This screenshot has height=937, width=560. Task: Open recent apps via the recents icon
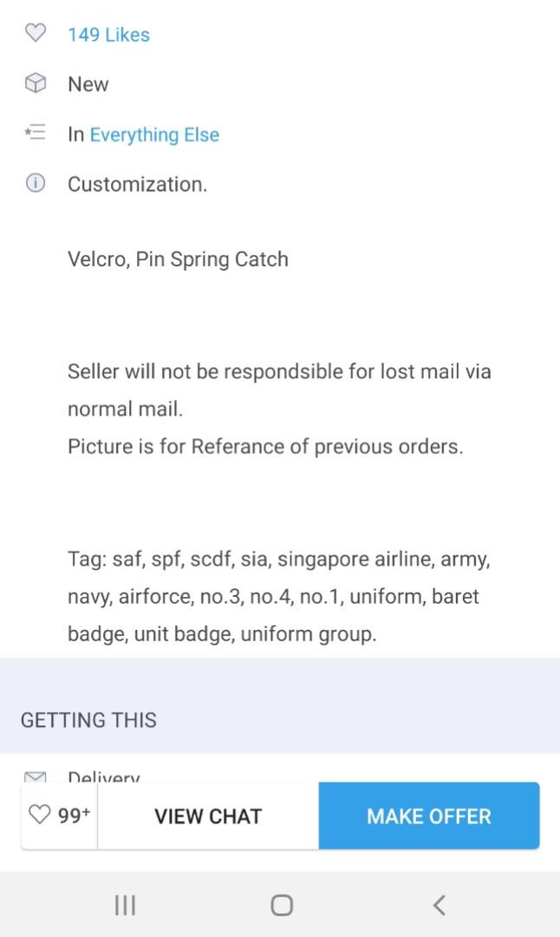[x=125, y=904]
